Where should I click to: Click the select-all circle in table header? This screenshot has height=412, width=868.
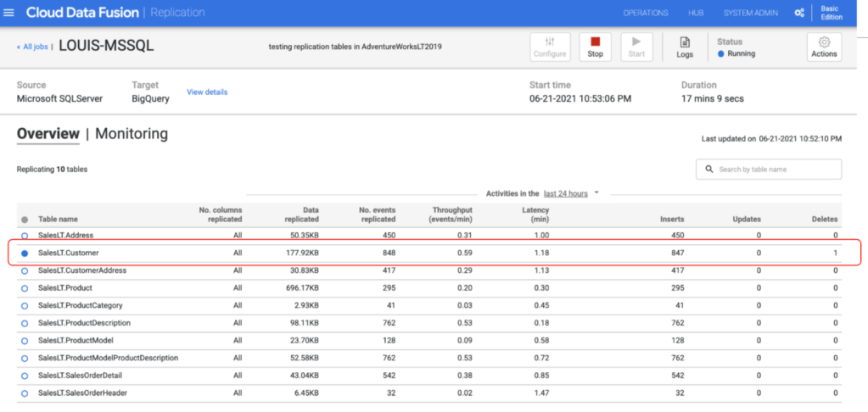(24, 219)
